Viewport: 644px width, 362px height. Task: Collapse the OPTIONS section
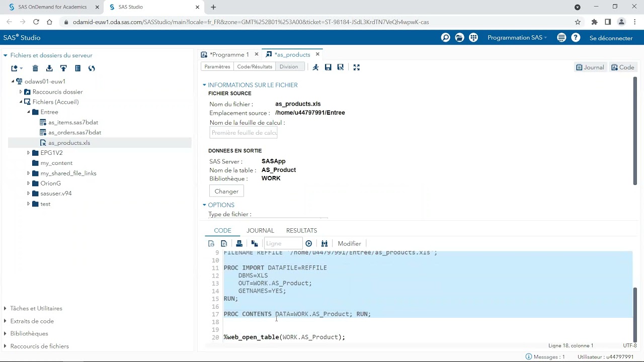pyautogui.click(x=205, y=205)
